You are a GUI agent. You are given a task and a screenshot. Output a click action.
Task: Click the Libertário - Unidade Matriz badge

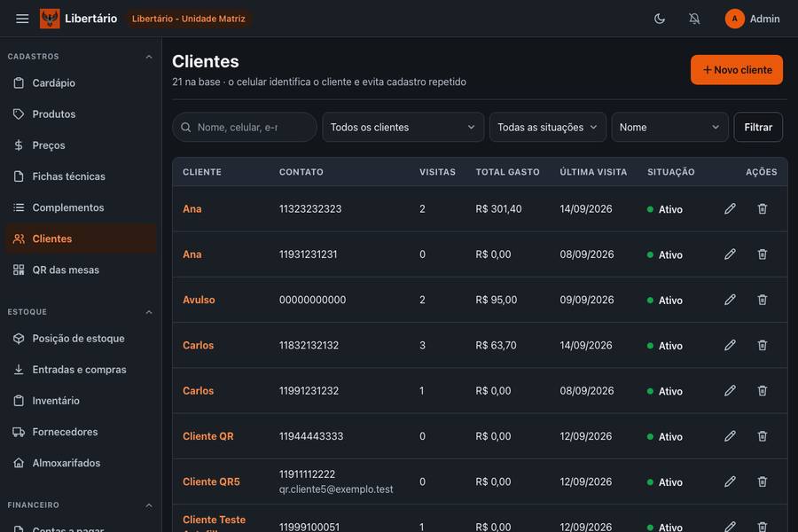188,19
